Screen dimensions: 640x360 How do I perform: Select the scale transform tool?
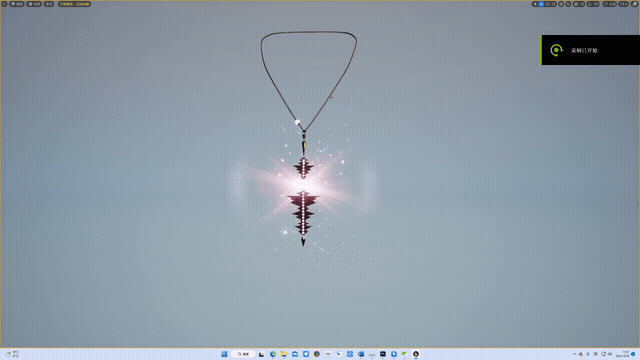click(553, 4)
